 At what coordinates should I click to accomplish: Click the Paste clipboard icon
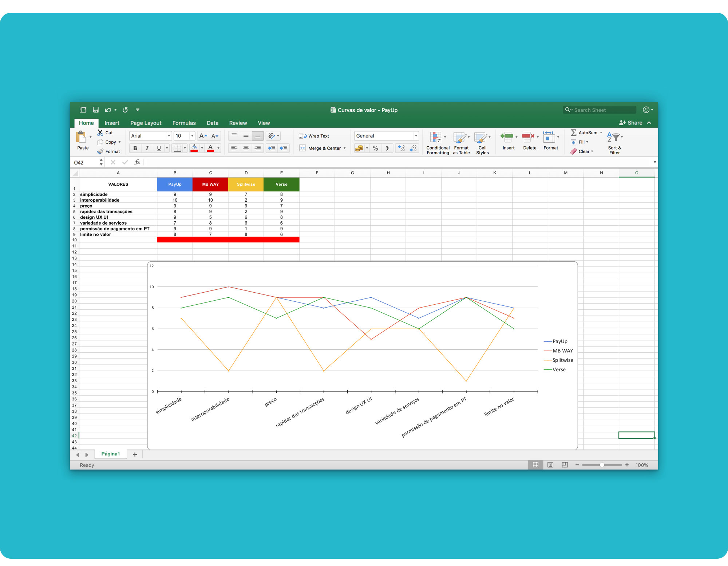click(81, 137)
